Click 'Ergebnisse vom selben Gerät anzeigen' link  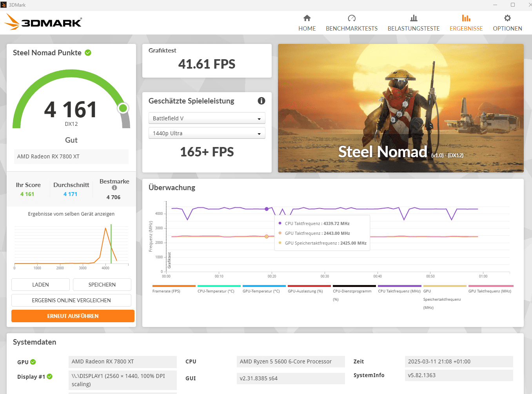71,214
